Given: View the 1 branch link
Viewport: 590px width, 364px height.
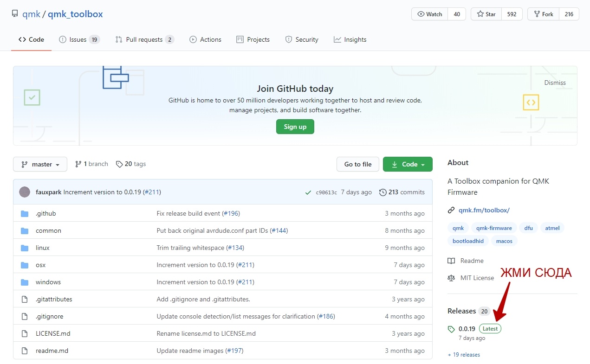Looking at the screenshot, I should point(91,164).
